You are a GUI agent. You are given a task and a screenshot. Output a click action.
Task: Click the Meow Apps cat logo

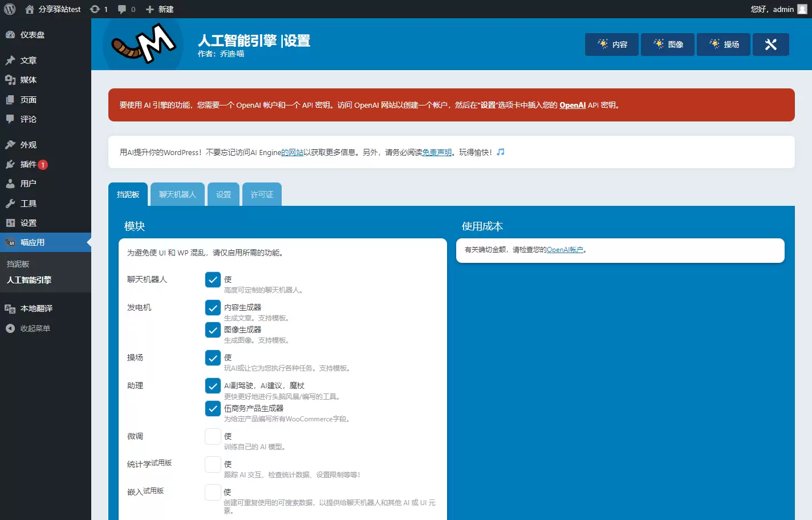[143, 44]
